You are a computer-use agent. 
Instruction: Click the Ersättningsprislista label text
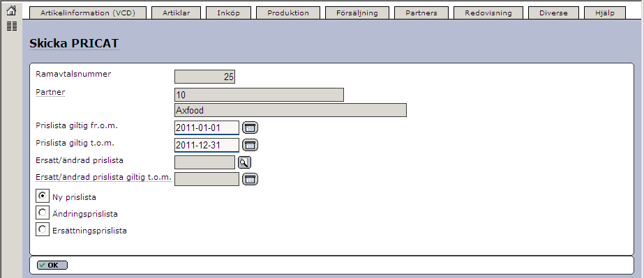89,231
